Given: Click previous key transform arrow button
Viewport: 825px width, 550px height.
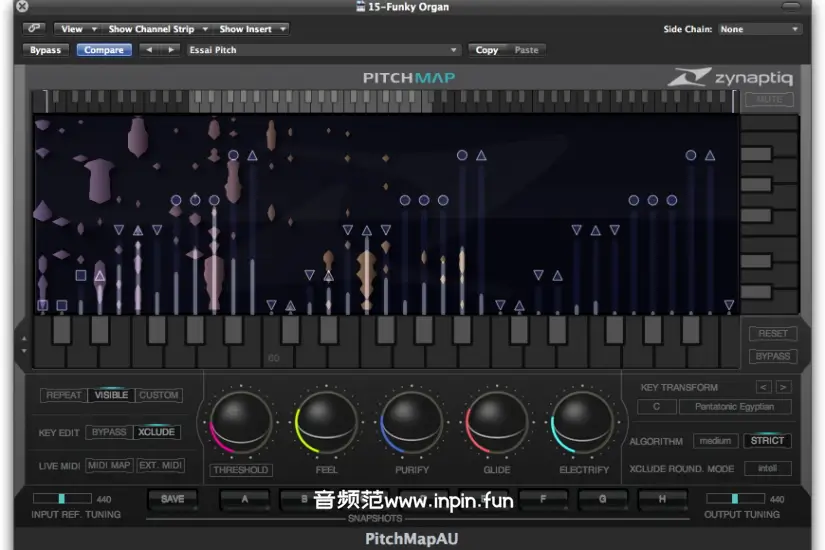Looking at the screenshot, I should (x=763, y=387).
